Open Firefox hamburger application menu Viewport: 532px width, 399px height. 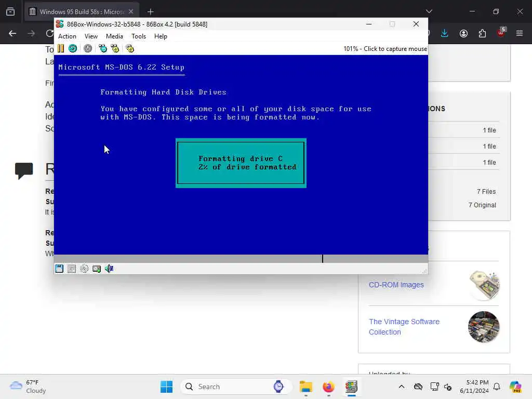pyautogui.click(x=520, y=33)
